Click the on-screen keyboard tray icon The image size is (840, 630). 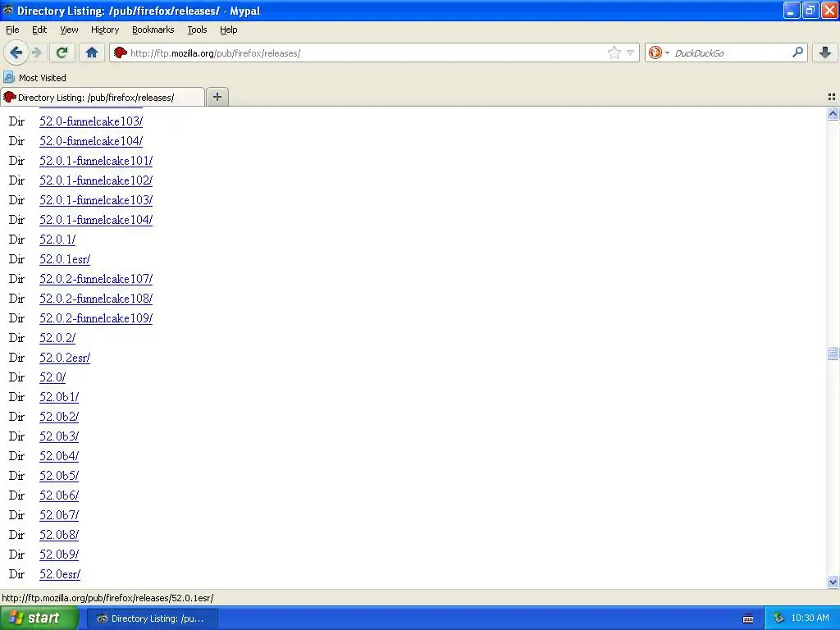[748, 619]
